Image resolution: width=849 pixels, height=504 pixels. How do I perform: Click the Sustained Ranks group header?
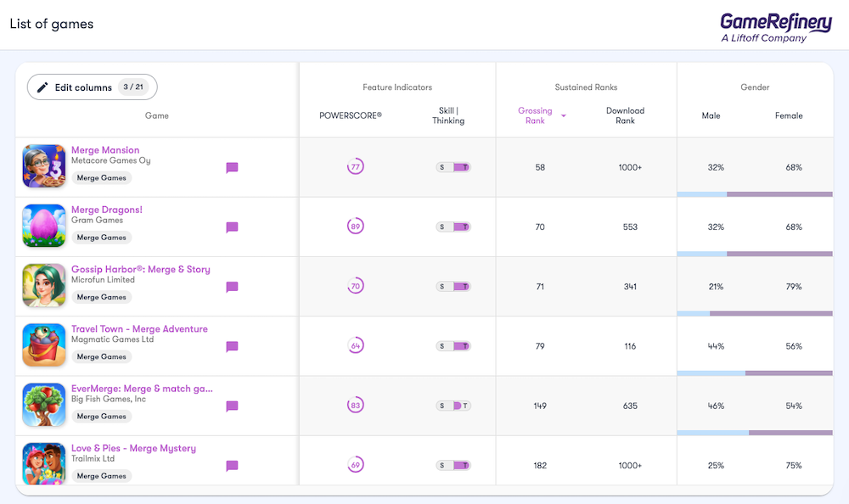(586, 87)
